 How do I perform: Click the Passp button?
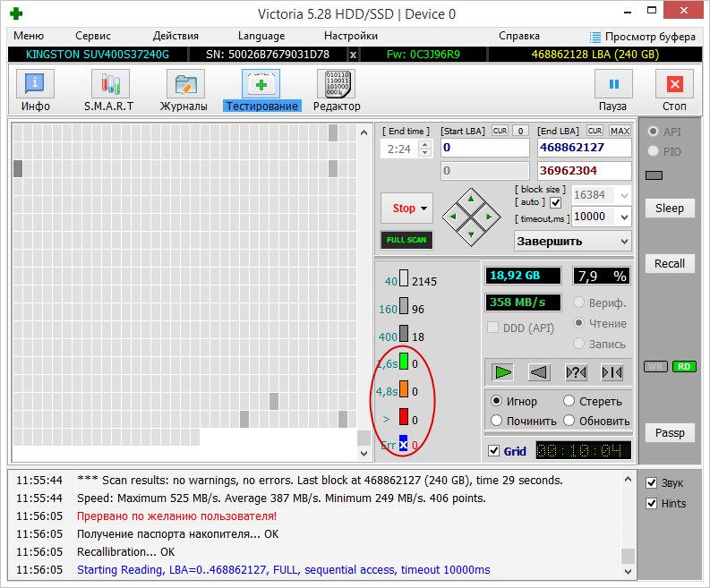pyautogui.click(x=669, y=433)
